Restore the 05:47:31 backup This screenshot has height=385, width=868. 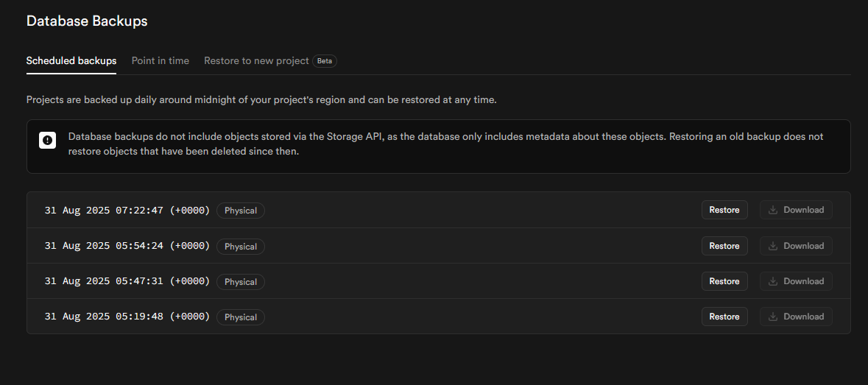click(x=724, y=281)
